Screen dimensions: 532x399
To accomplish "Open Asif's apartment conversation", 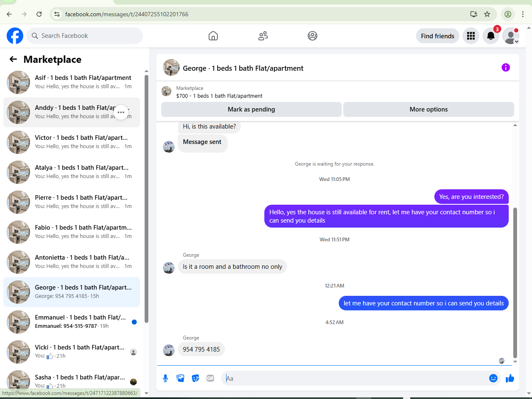I will [x=71, y=82].
